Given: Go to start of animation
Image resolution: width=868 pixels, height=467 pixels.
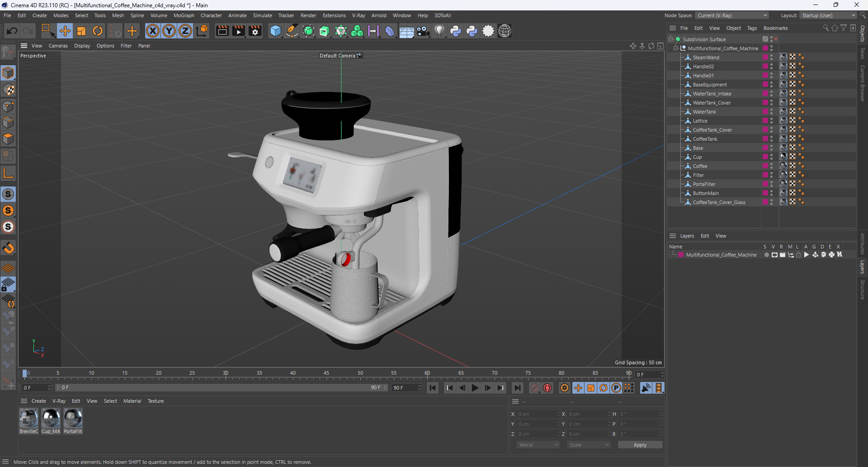Looking at the screenshot, I should click(x=433, y=388).
